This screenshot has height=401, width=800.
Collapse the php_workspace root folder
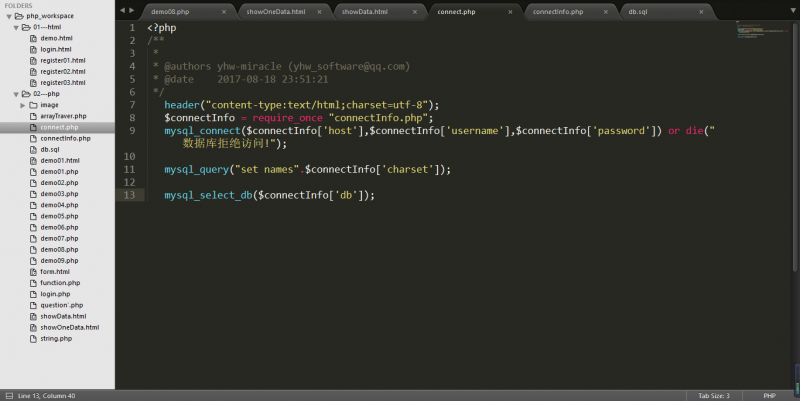(7, 16)
